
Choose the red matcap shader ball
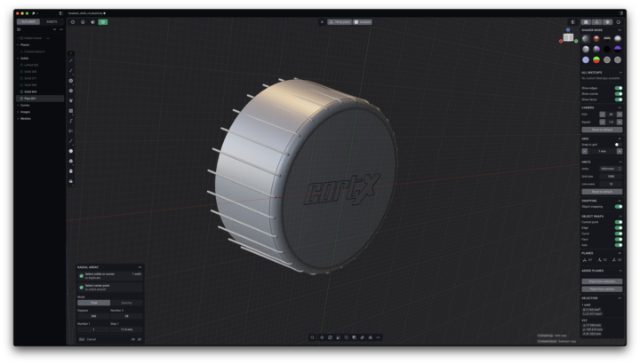pos(596,39)
